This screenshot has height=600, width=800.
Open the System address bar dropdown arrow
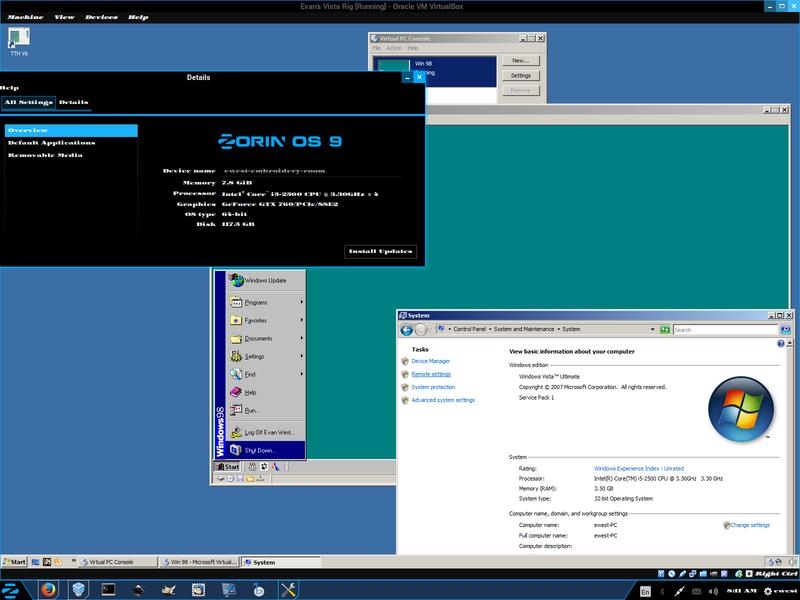pos(653,330)
